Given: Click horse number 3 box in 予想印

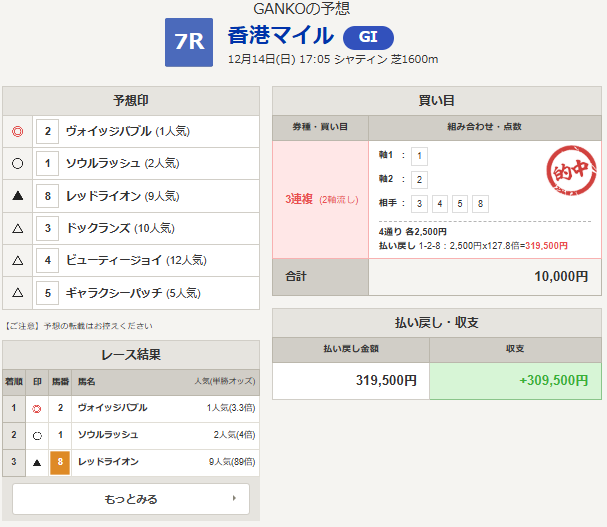Looking at the screenshot, I should pyautogui.click(x=47, y=228).
